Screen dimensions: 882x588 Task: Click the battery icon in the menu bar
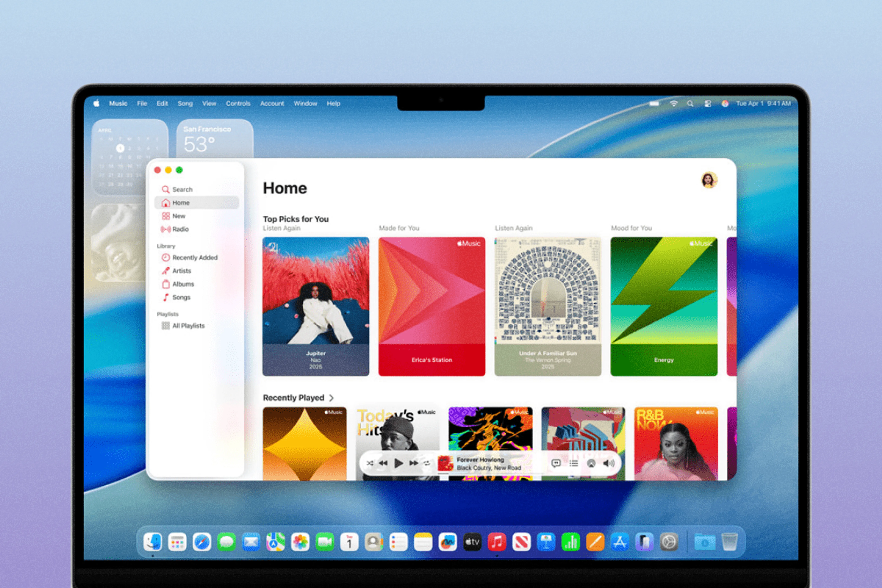point(654,104)
